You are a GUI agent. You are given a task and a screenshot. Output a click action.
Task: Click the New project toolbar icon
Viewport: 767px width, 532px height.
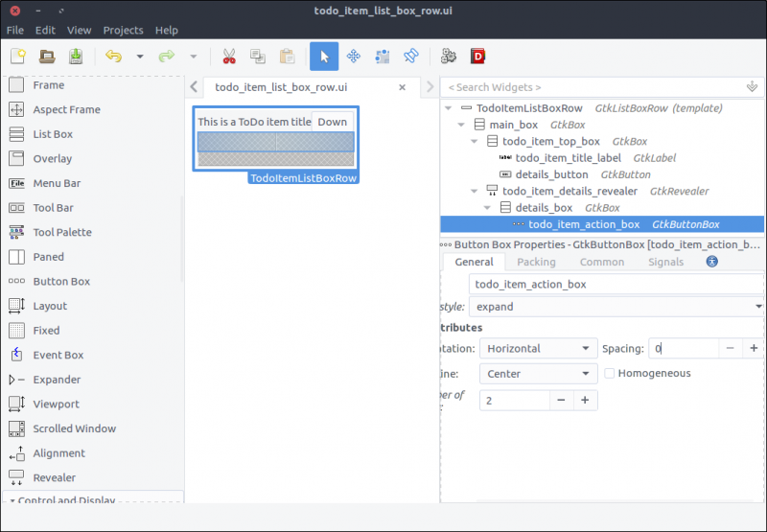18,57
